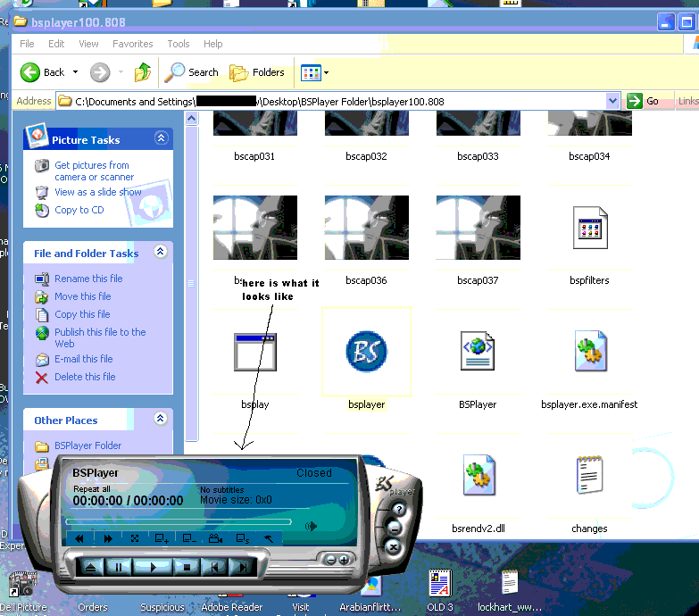
Task: Skip to previous track in BSPlayer
Action: click(214, 568)
